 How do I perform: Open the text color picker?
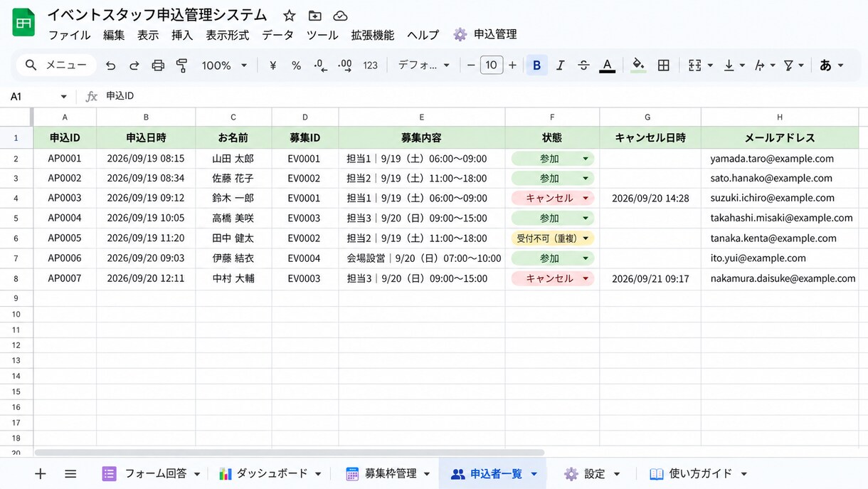coord(607,65)
